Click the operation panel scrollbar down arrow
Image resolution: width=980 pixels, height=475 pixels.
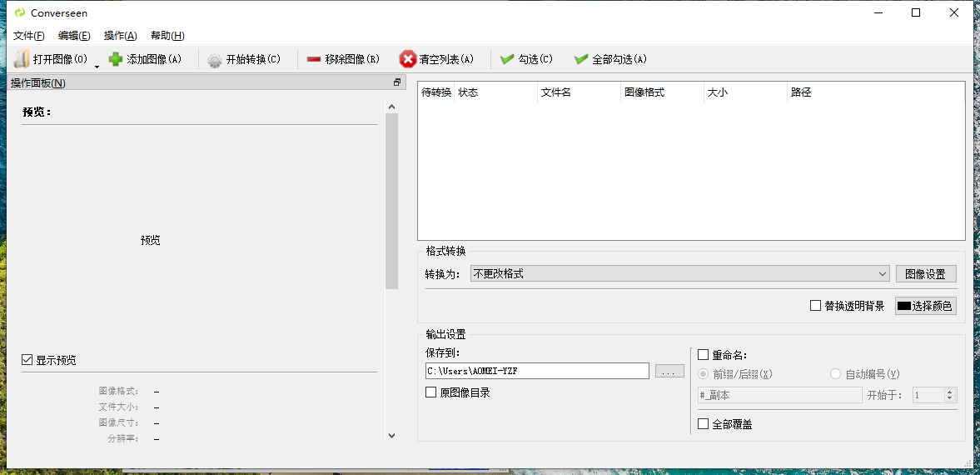(x=392, y=436)
